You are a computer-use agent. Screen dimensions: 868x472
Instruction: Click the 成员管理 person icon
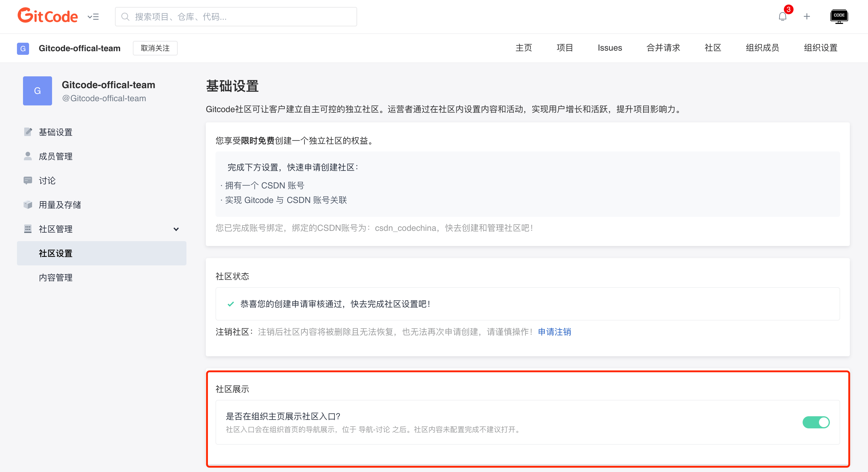pyautogui.click(x=28, y=156)
